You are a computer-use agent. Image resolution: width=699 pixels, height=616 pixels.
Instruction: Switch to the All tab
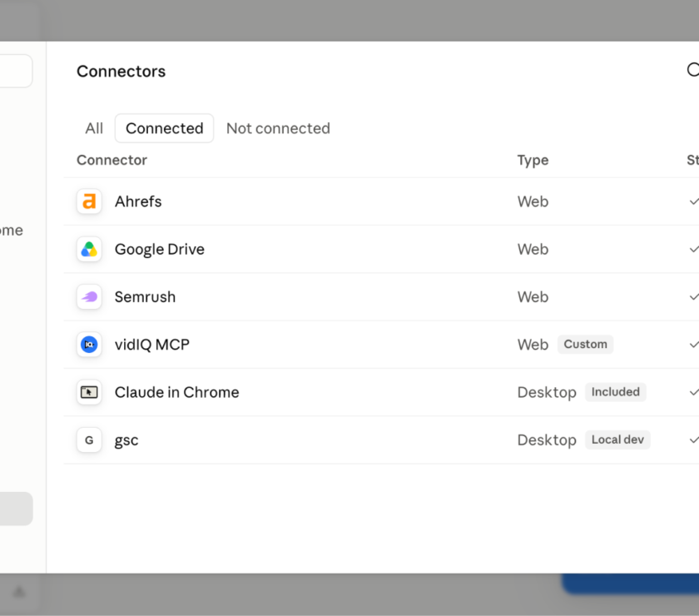click(x=94, y=128)
